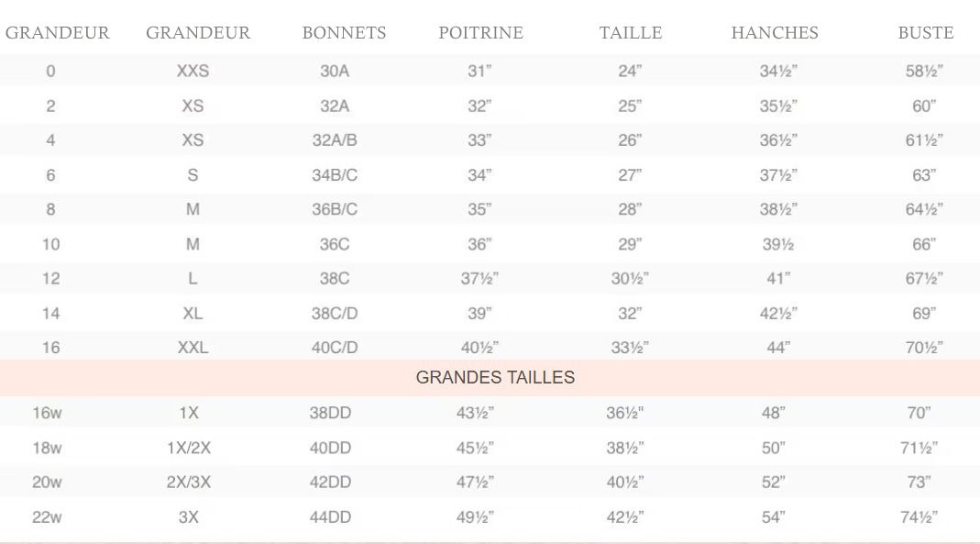Screen dimensions: 980x544
Task: Click the TAILLE column header
Action: (x=631, y=32)
